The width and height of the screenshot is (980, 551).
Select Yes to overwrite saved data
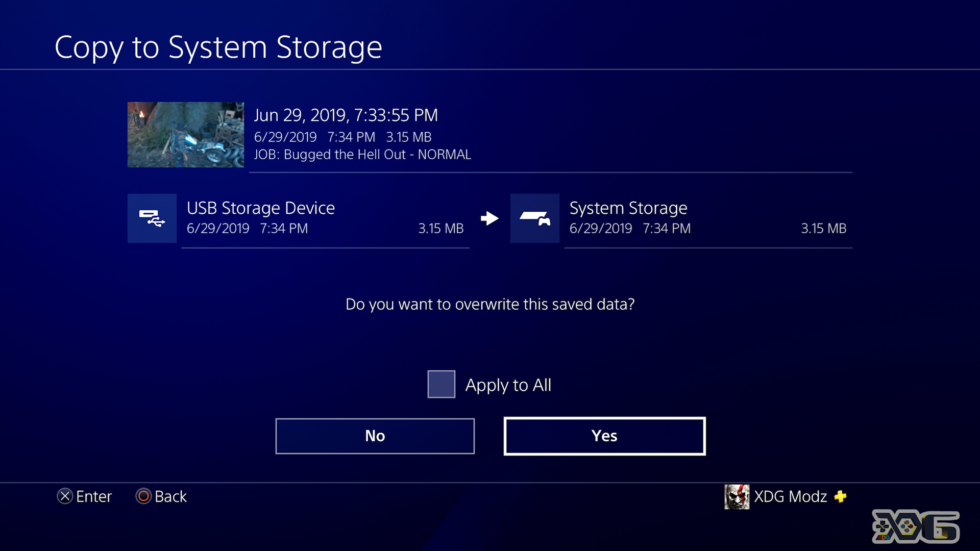[604, 435]
